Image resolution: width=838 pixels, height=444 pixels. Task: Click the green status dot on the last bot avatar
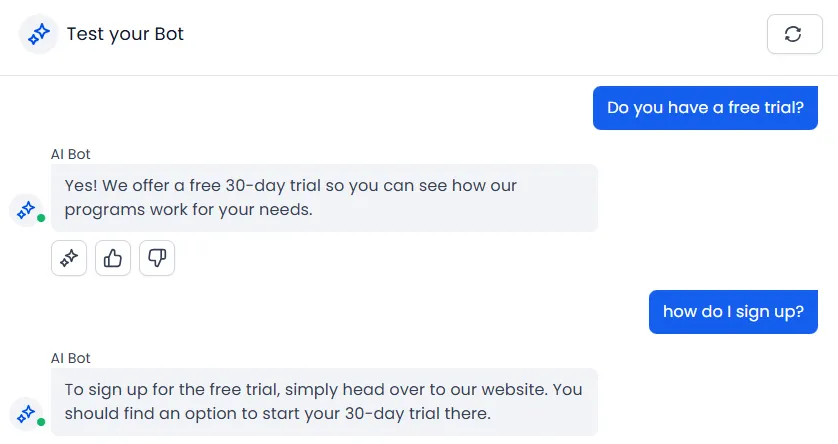[41, 421]
